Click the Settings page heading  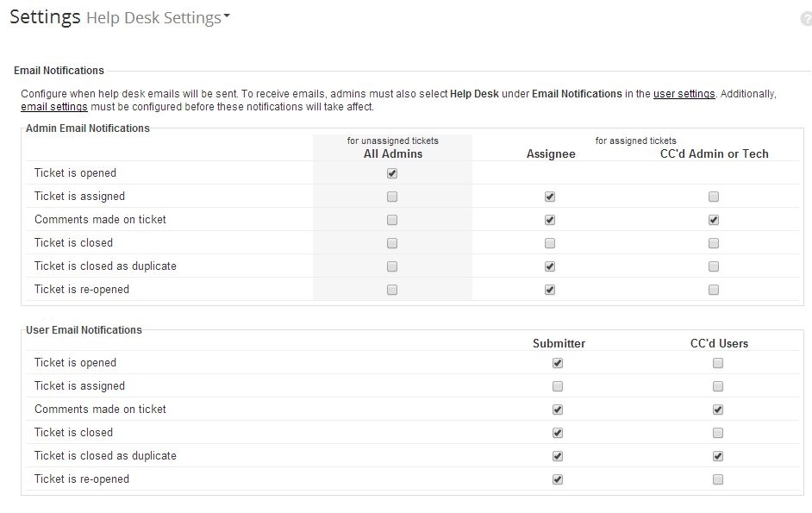coord(45,17)
